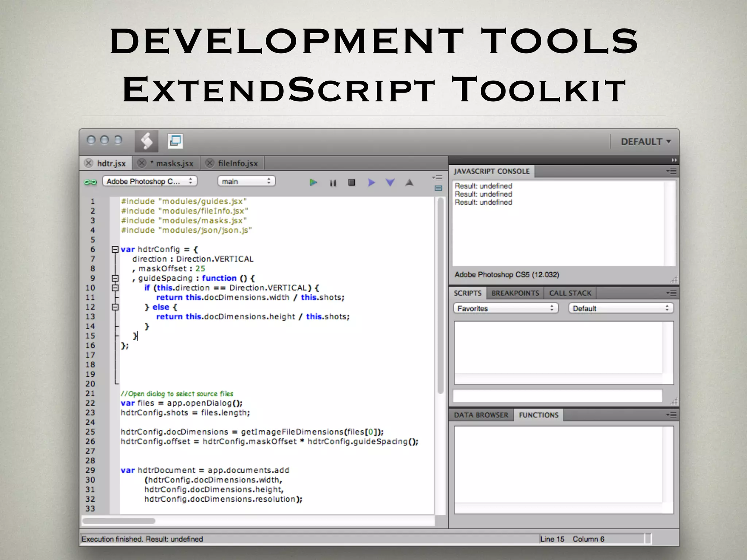This screenshot has height=560, width=747.
Task: Click the first 'Result: undefined' console line
Action: pyautogui.click(x=483, y=186)
